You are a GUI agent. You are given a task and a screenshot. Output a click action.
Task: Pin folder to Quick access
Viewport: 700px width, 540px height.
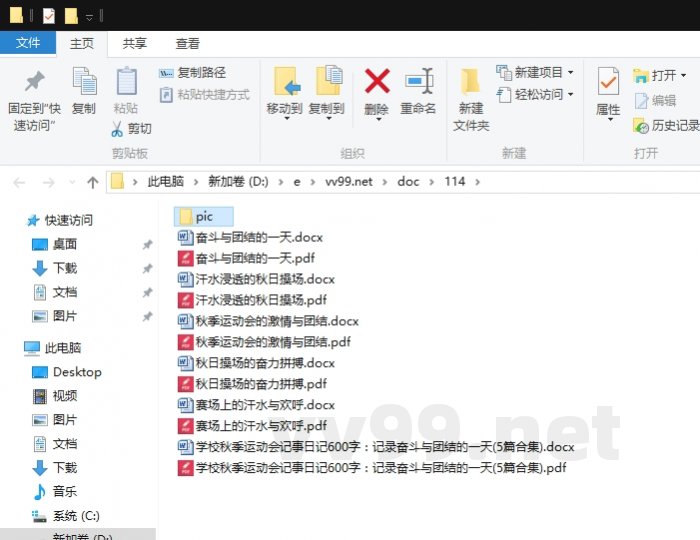click(34, 101)
